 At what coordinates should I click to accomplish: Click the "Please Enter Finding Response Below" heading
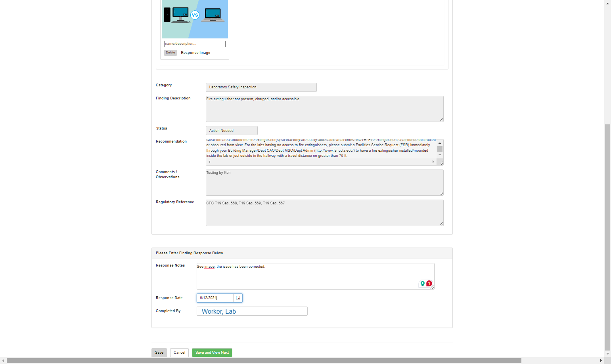coord(190,253)
